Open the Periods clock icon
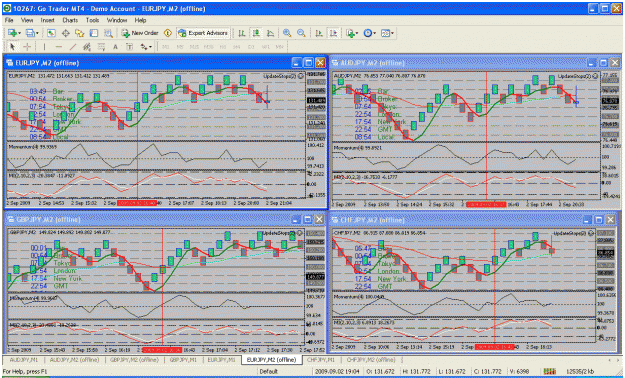This screenshot has height=378, width=625. pos(368,33)
